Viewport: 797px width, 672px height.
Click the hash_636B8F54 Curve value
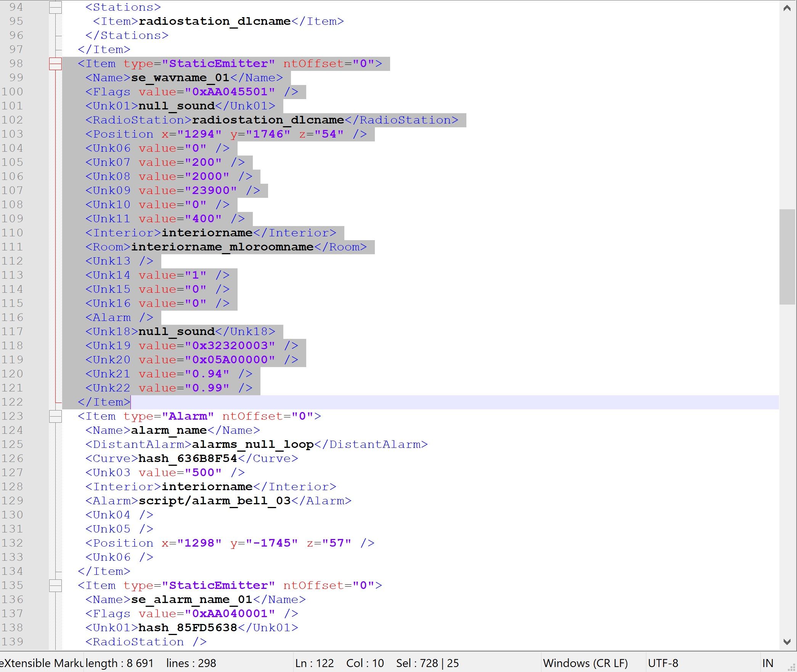click(188, 459)
